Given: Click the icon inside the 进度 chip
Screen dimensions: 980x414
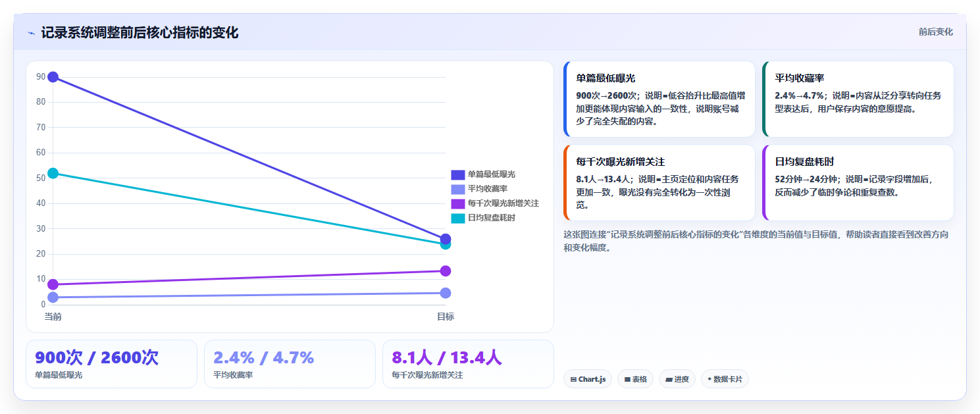Looking at the screenshot, I should (669, 380).
